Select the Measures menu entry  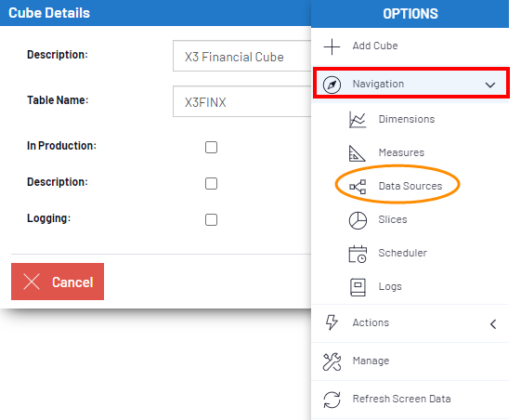[x=401, y=152]
